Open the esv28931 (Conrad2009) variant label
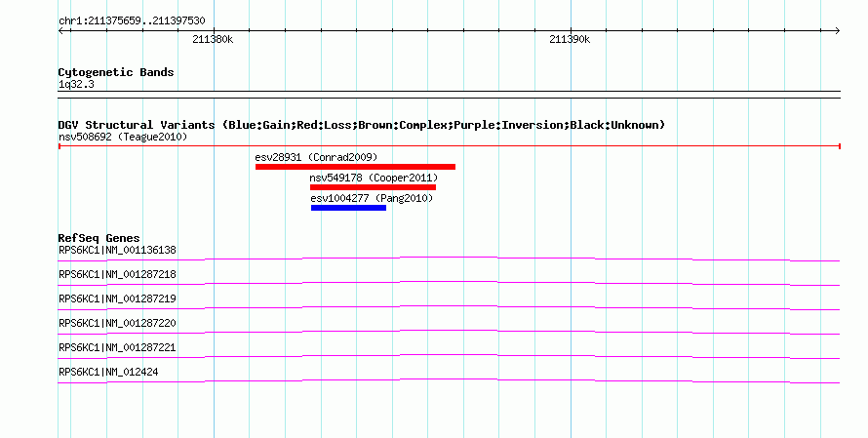 pyautogui.click(x=316, y=157)
